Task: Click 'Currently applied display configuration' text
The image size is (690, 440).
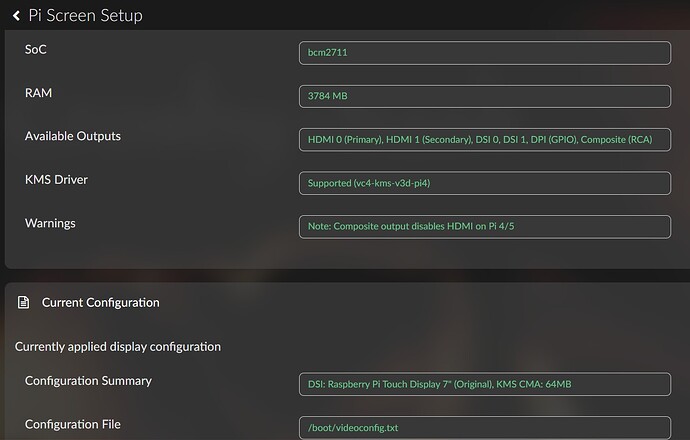Action: [118, 347]
